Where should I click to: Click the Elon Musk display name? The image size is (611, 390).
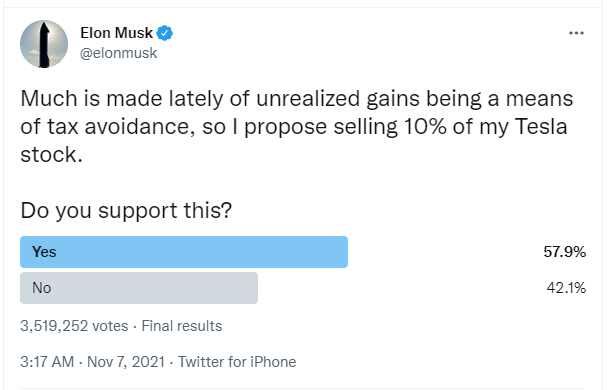(x=117, y=33)
